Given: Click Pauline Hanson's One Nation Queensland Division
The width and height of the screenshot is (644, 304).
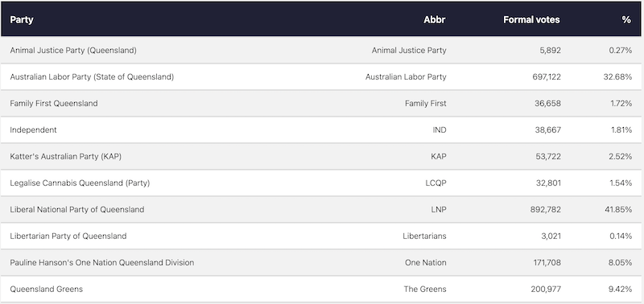Looking at the screenshot, I should (102, 262).
